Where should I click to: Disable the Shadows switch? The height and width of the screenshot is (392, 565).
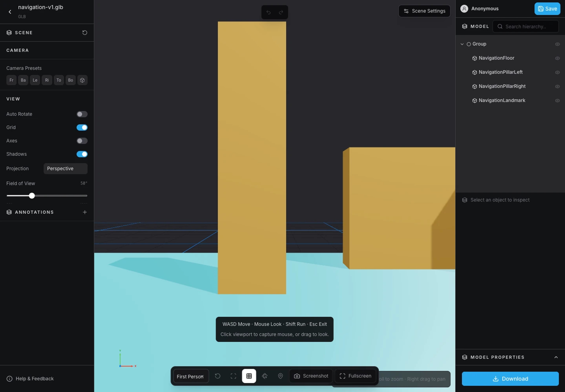click(x=82, y=154)
